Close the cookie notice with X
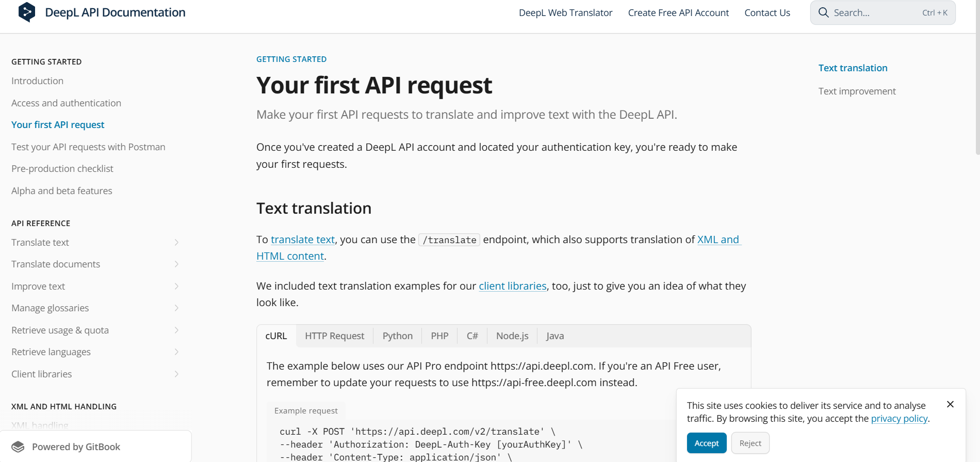Image resolution: width=980 pixels, height=462 pixels. pyautogui.click(x=950, y=404)
